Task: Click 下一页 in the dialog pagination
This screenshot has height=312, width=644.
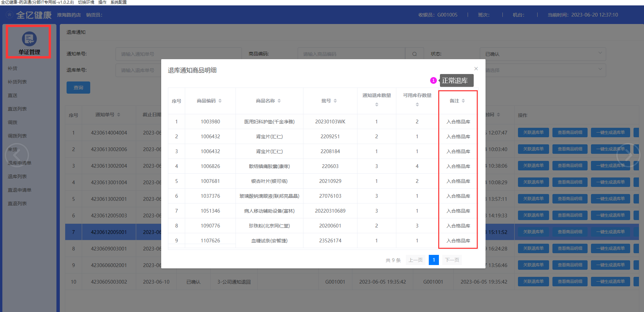Action: [x=452, y=260]
